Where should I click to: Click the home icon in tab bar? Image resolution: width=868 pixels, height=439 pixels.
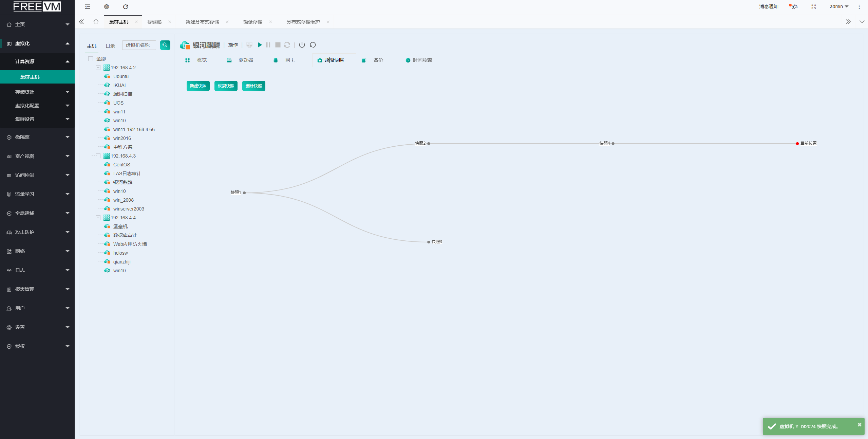[96, 22]
